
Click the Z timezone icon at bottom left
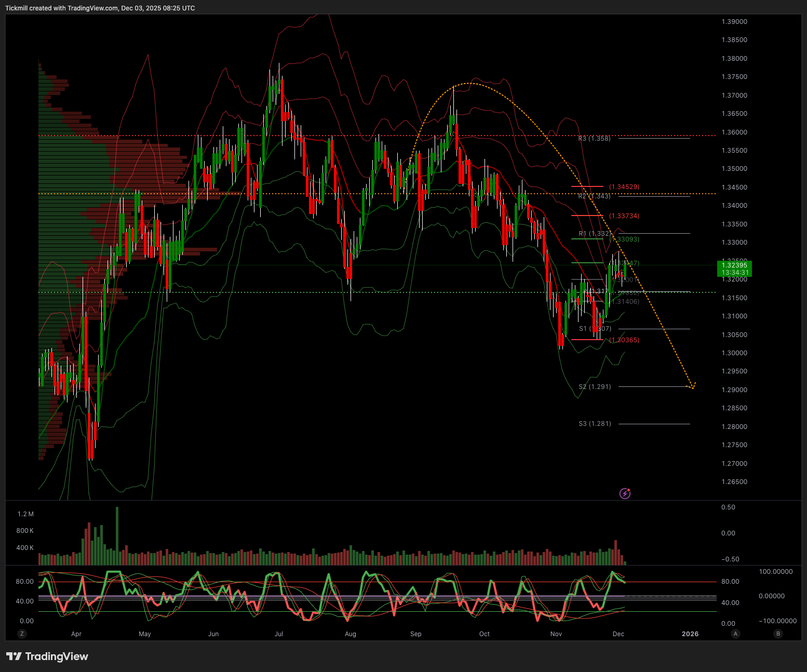pyautogui.click(x=22, y=634)
